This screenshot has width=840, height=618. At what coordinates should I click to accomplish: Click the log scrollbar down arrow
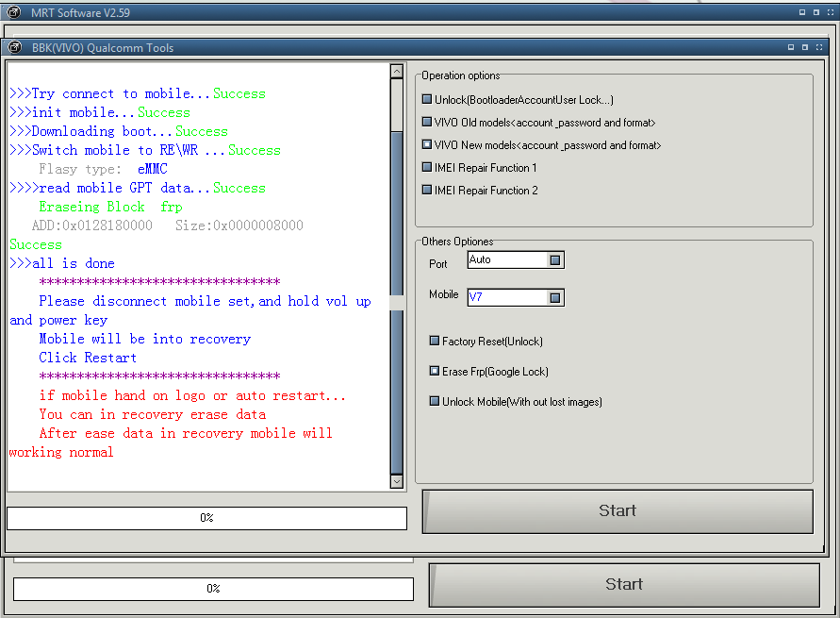(x=397, y=481)
